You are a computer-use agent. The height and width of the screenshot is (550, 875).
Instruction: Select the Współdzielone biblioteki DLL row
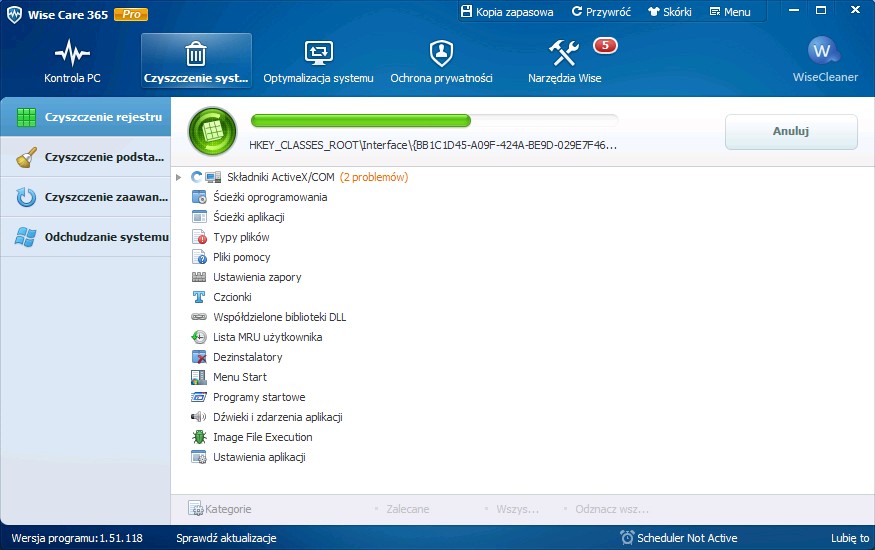[x=268, y=317]
